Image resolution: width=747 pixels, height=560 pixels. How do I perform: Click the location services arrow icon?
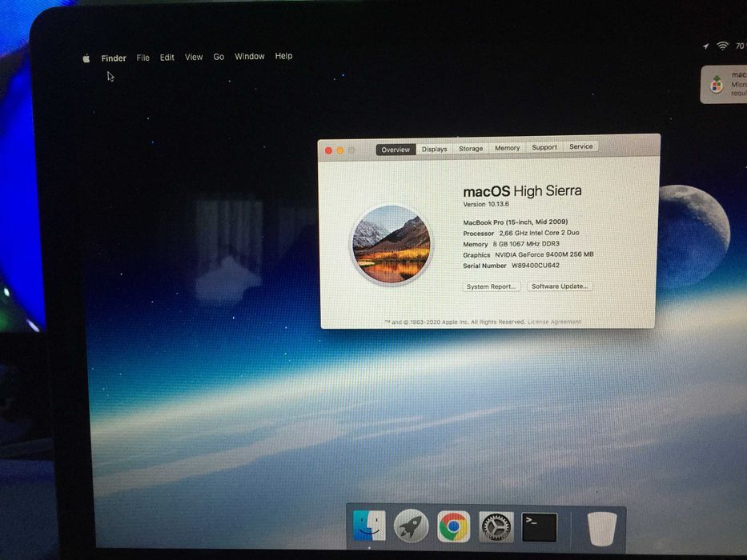coord(705,46)
